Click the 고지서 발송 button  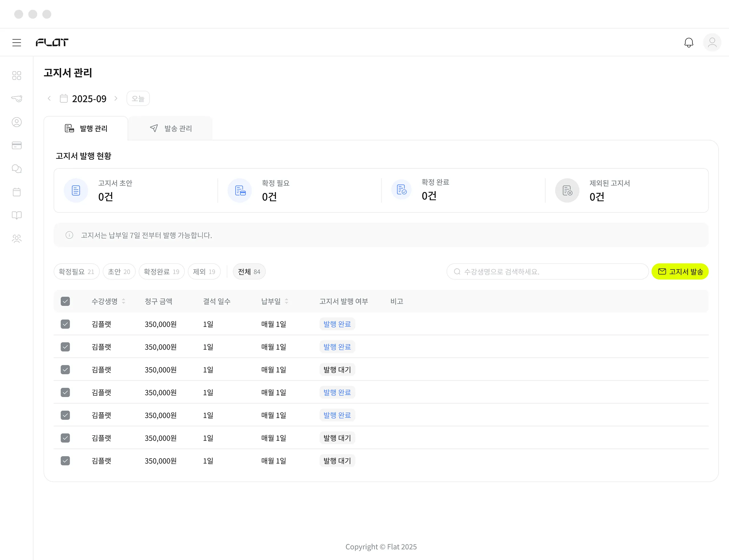click(x=680, y=272)
